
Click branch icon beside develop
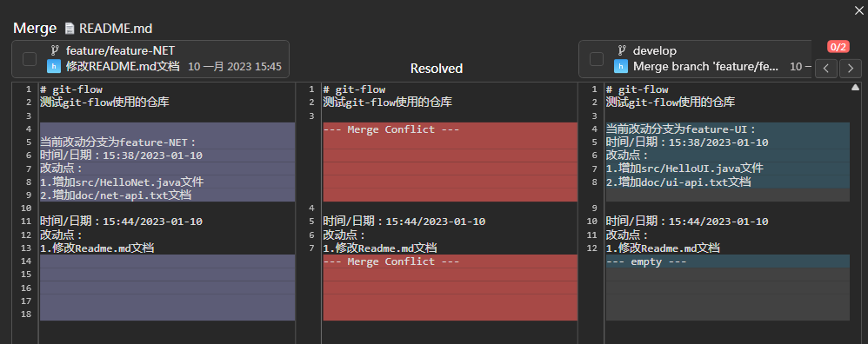[621, 50]
